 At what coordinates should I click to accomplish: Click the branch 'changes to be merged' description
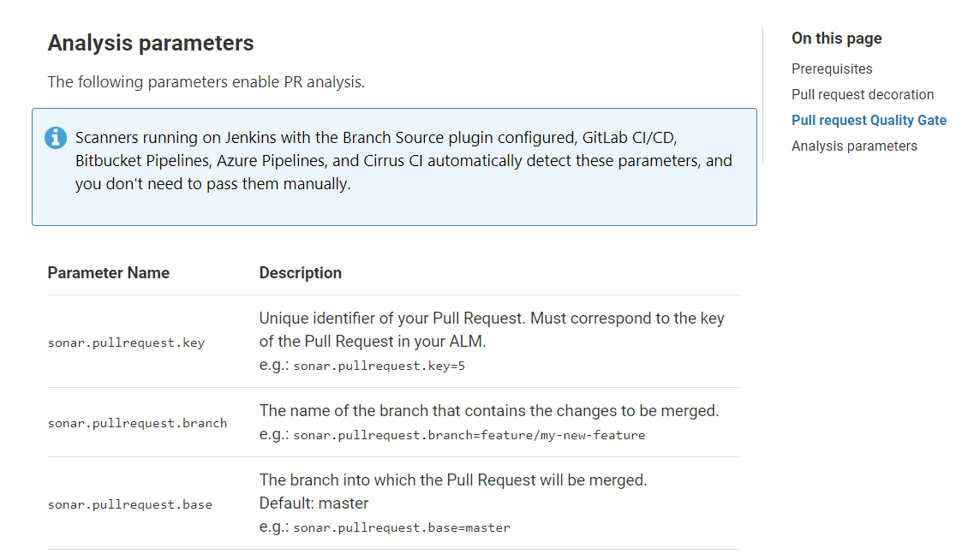click(x=489, y=411)
